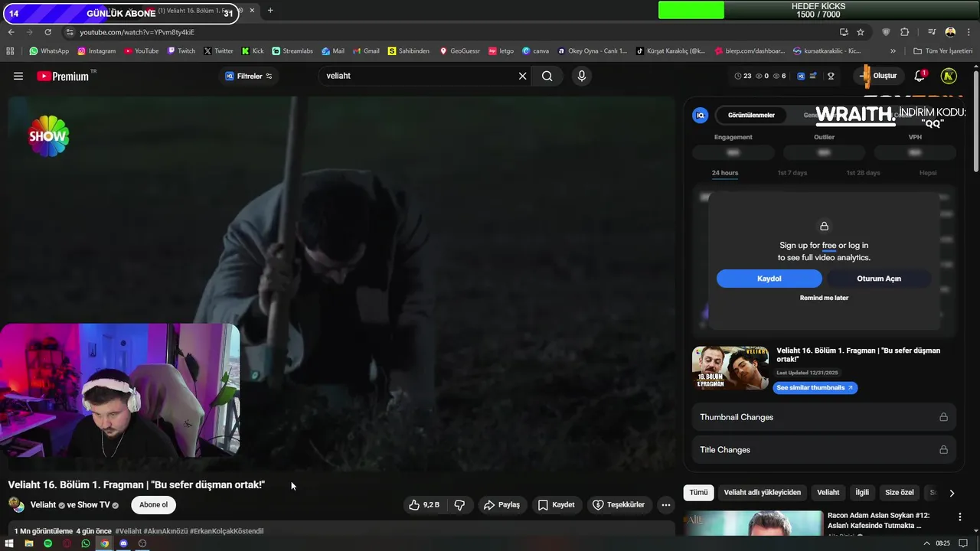
Task: Reload the page in browser toolbar
Action: [x=47, y=32]
